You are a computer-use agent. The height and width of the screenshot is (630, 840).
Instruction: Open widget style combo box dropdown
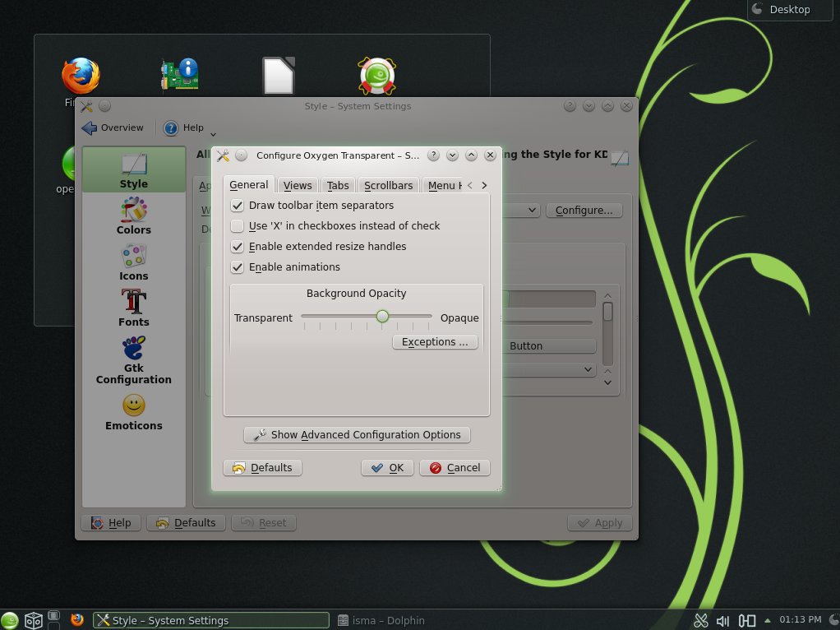pos(532,211)
